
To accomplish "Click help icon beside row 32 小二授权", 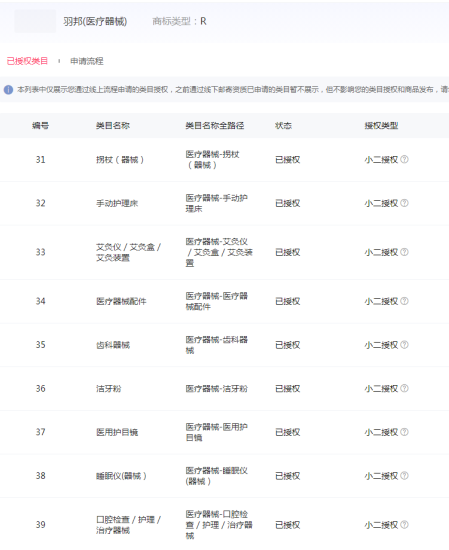I will 404,203.
